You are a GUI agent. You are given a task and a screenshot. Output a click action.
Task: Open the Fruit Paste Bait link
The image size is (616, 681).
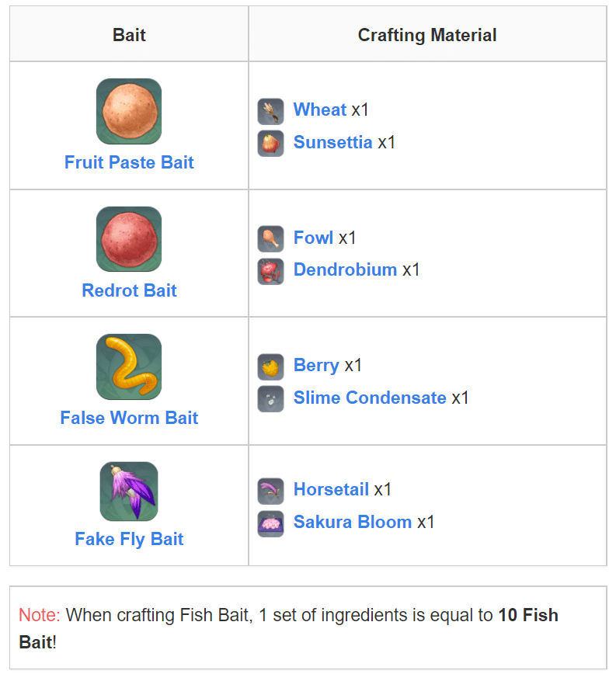point(129,162)
